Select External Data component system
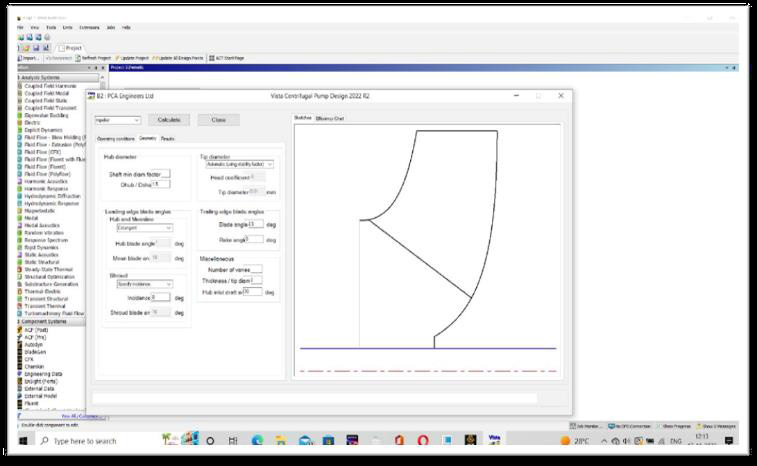This screenshot has width=757, height=466. (x=39, y=389)
